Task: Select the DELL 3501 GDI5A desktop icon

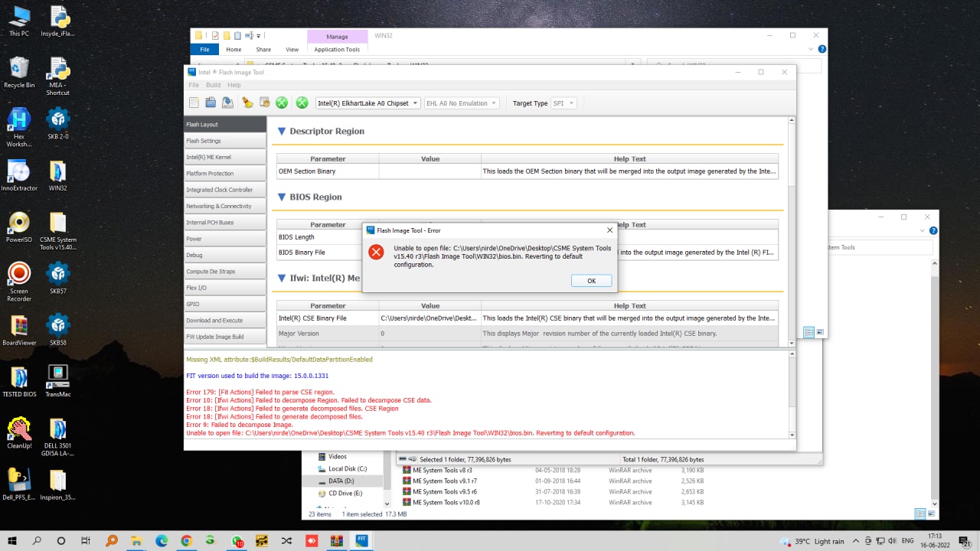Action: point(58,437)
